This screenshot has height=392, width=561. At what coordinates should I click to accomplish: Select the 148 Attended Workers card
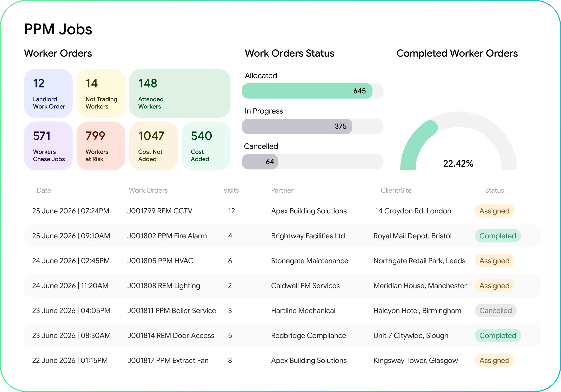point(180,93)
